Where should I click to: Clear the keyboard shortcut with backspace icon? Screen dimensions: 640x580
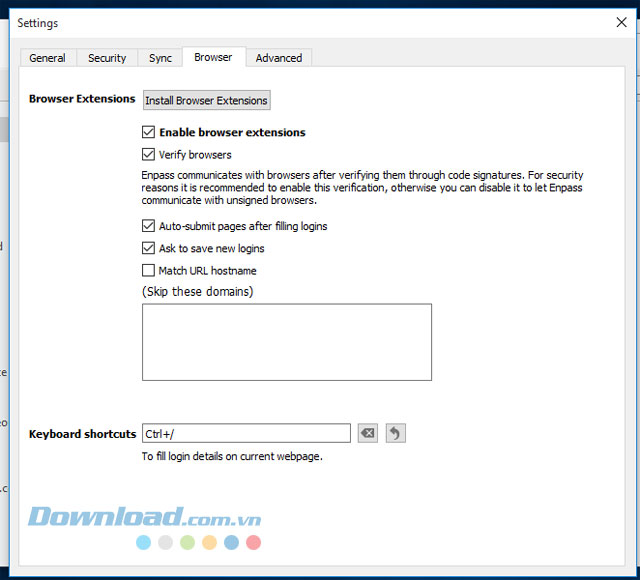367,433
